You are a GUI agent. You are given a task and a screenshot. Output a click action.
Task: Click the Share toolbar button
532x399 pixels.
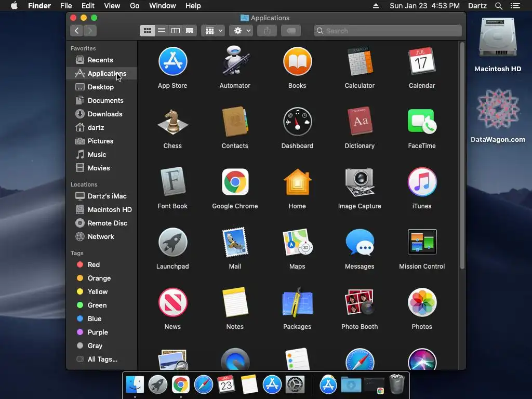tap(268, 31)
